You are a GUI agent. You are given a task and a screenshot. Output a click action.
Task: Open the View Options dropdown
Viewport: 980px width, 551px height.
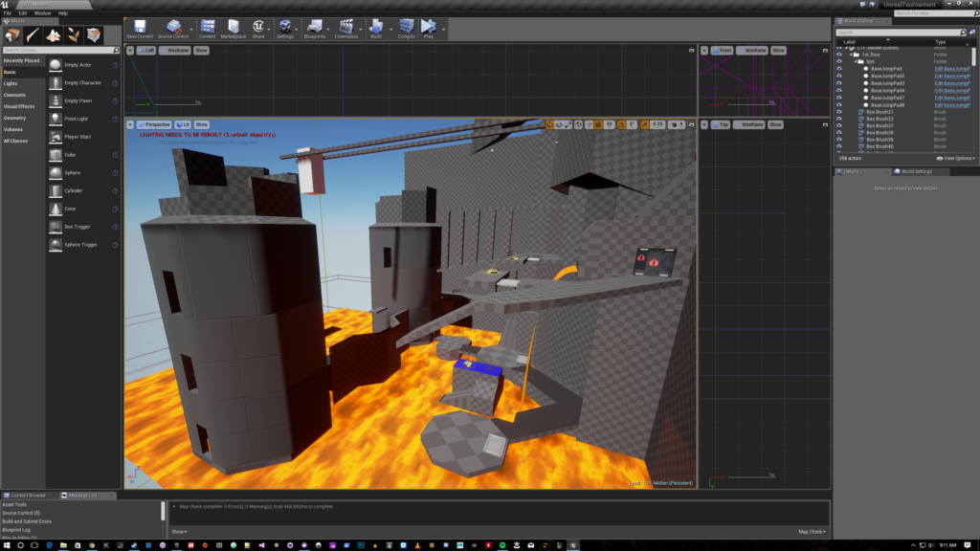(956, 159)
